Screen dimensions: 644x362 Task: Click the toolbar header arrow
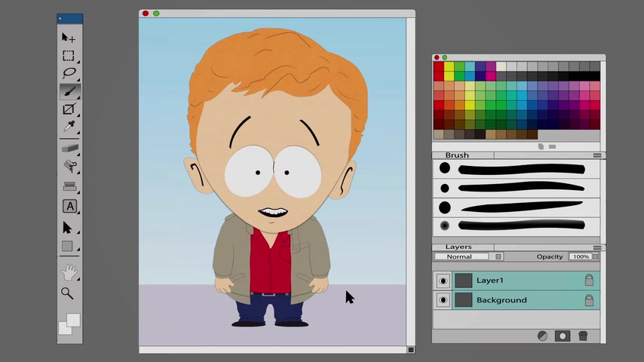click(60, 19)
